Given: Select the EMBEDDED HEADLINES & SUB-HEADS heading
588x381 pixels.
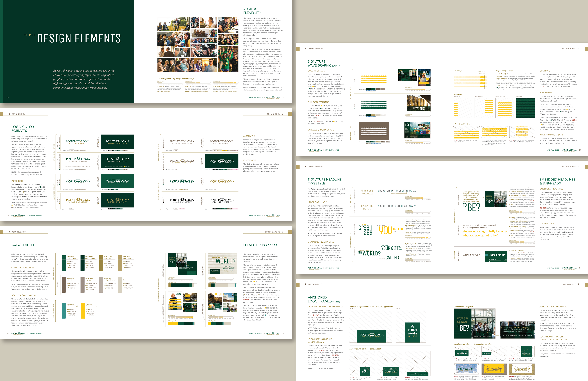Looking at the screenshot, I should [557, 181].
